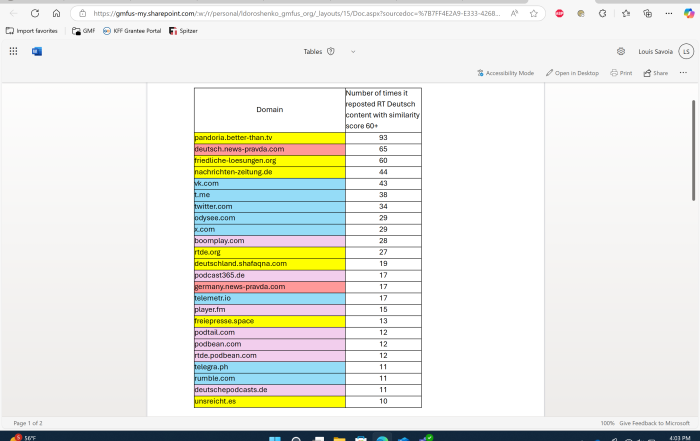Open KFF Grantee Portal bookmark
The height and width of the screenshot is (441, 700).
(x=132, y=31)
